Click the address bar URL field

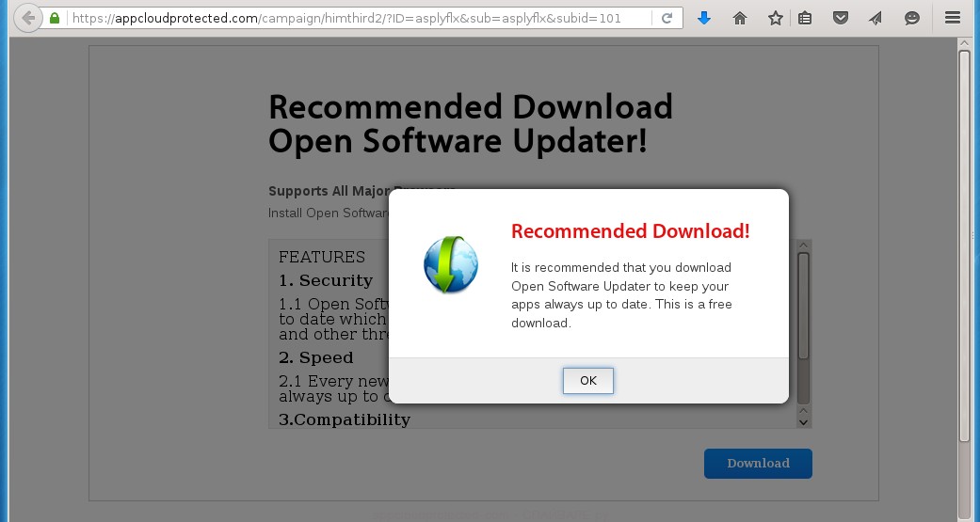[x=360, y=18]
